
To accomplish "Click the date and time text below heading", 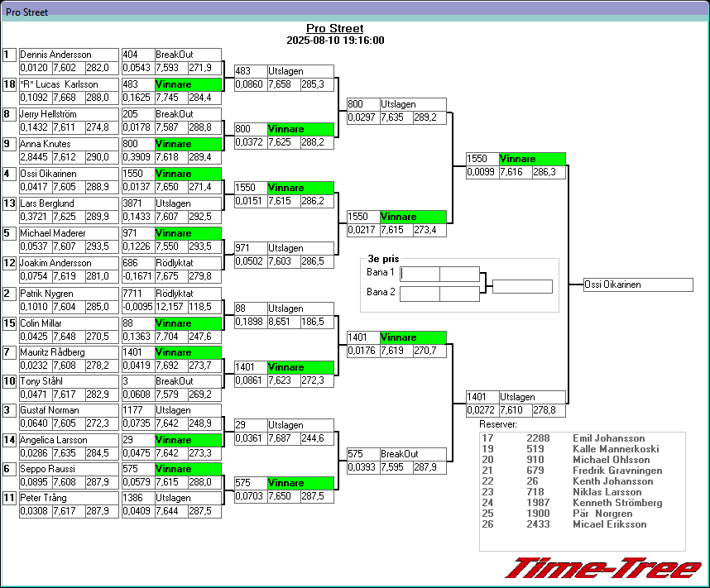I will [335, 40].
